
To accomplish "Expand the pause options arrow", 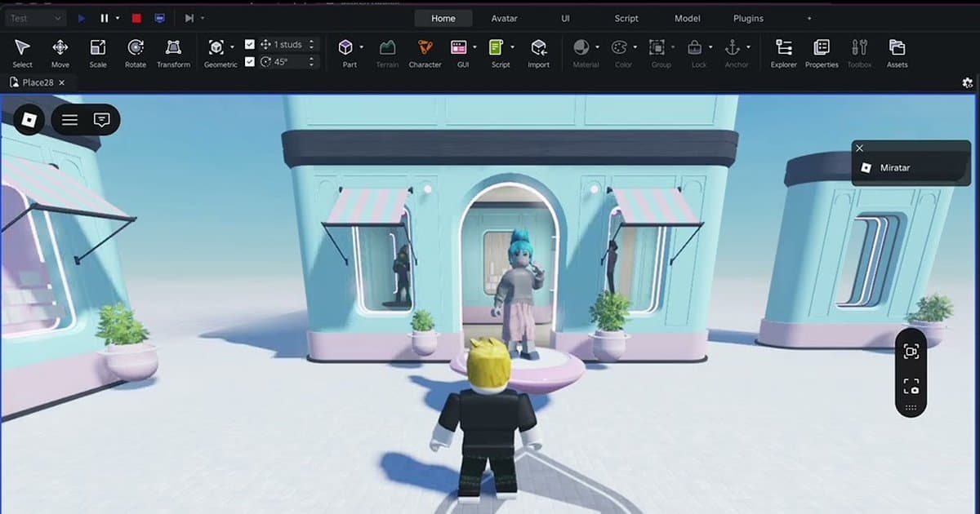I will tap(118, 18).
